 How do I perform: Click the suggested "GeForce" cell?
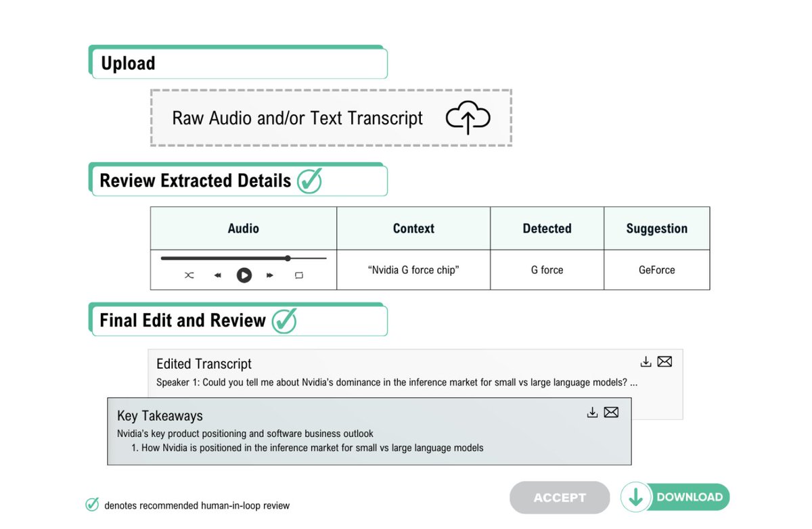(657, 270)
